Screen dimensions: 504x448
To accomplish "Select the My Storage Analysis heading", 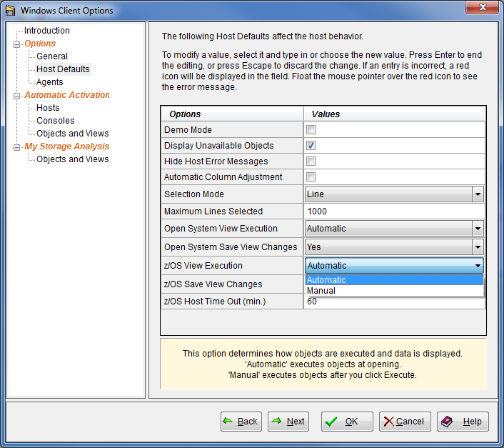I will click(x=67, y=146).
